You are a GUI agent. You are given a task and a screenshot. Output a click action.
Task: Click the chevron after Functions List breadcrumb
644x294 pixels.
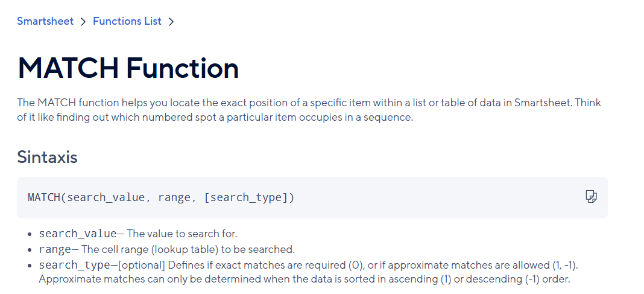[171, 21]
